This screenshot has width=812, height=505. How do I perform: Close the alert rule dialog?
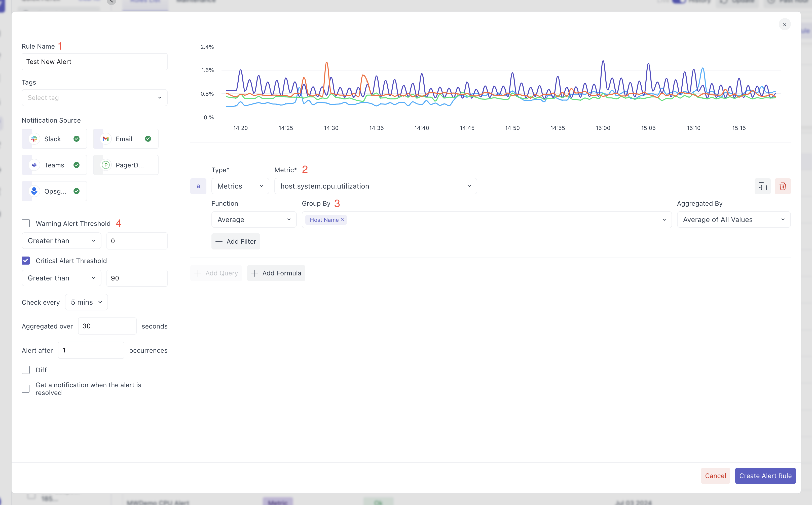785,24
